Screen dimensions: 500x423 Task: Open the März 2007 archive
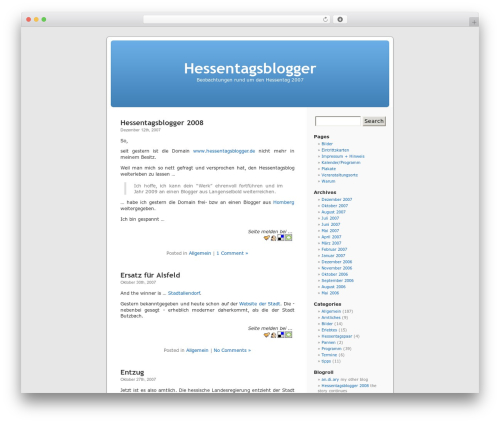click(x=331, y=243)
